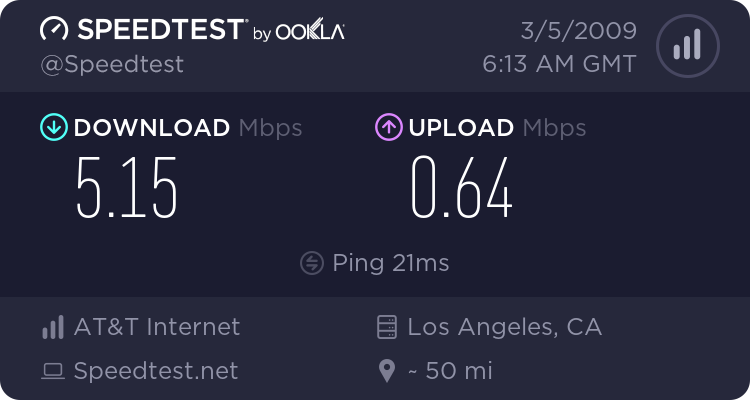The width and height of the screenshot is (750, 400).
Task: Click the Speedtest gauge logo icon
Action: coord(53,30)
